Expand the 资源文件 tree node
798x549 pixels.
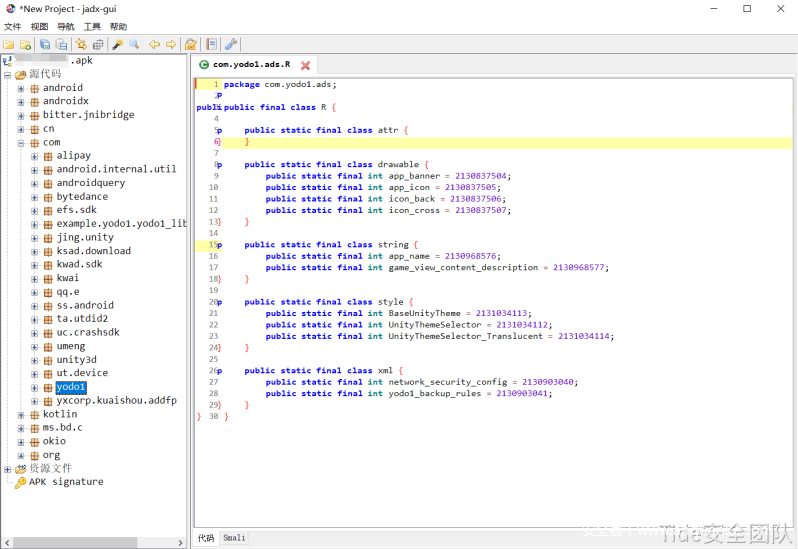pyautogui.click(x=8, y=468)
